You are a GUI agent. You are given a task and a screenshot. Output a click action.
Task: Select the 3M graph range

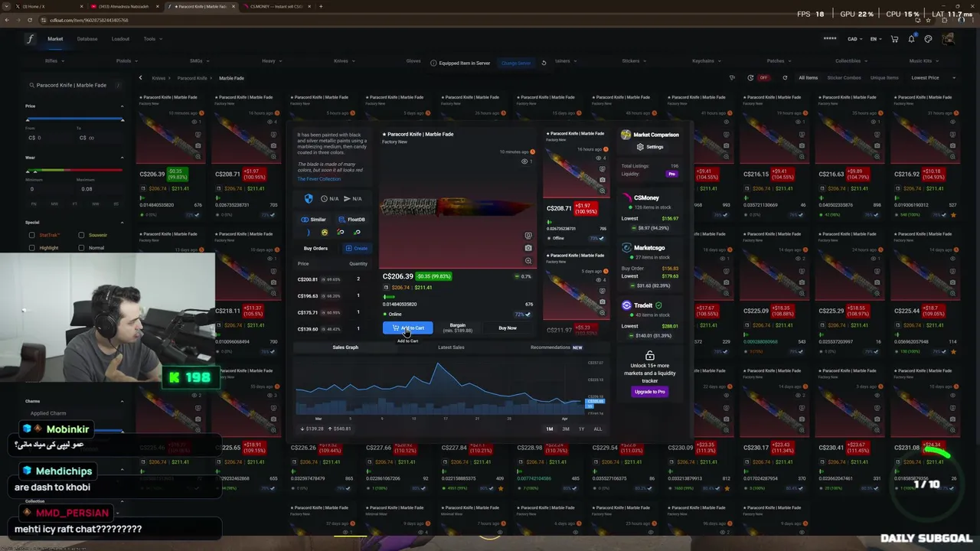[566, 429]
